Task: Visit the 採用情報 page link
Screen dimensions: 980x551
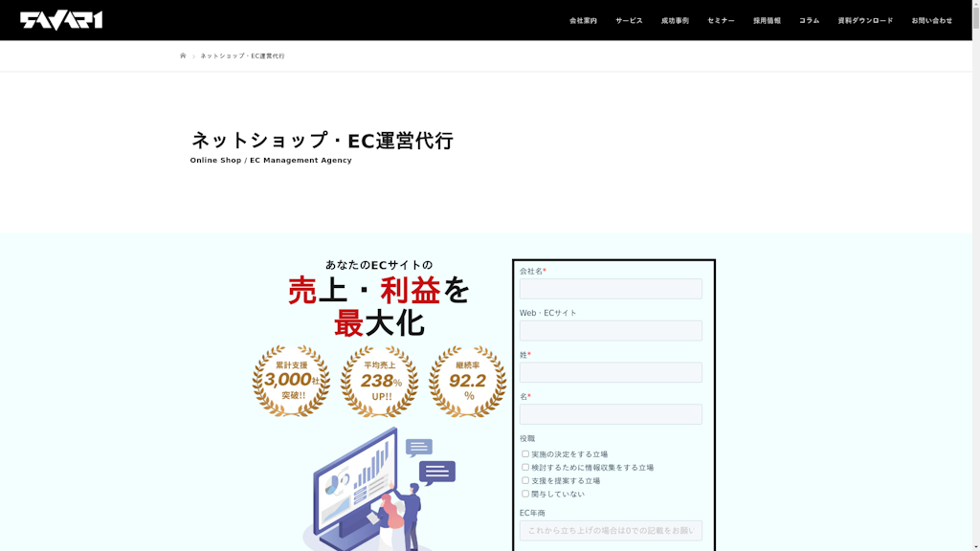Action: [x=767, y=20]
